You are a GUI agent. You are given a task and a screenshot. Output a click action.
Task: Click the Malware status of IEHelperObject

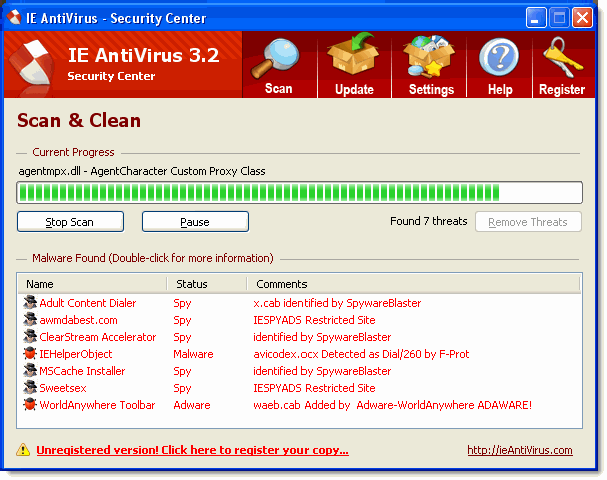(193, 354)
